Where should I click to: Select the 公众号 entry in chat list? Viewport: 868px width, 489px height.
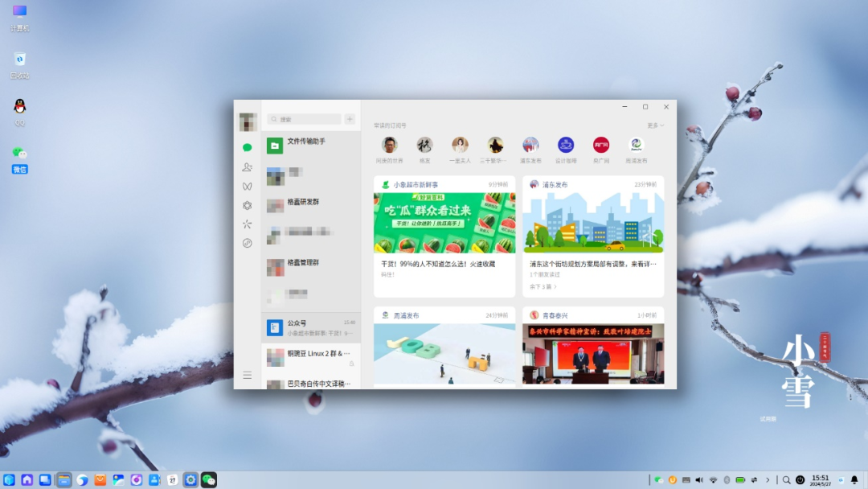[x=311, y=328]
